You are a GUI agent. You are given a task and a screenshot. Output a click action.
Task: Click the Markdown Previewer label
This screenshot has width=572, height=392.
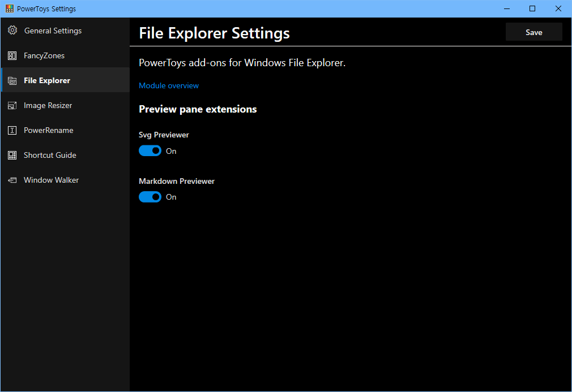177,181
